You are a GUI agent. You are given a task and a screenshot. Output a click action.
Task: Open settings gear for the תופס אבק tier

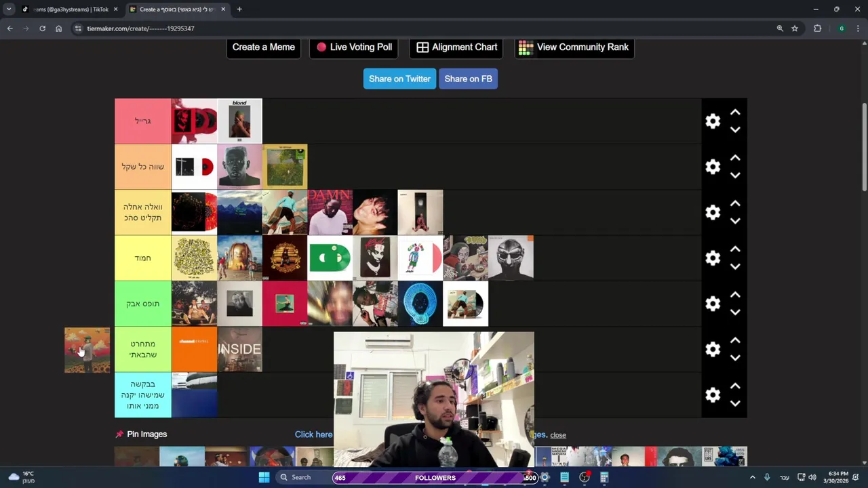pyautogui.click(x=713, y=304)
